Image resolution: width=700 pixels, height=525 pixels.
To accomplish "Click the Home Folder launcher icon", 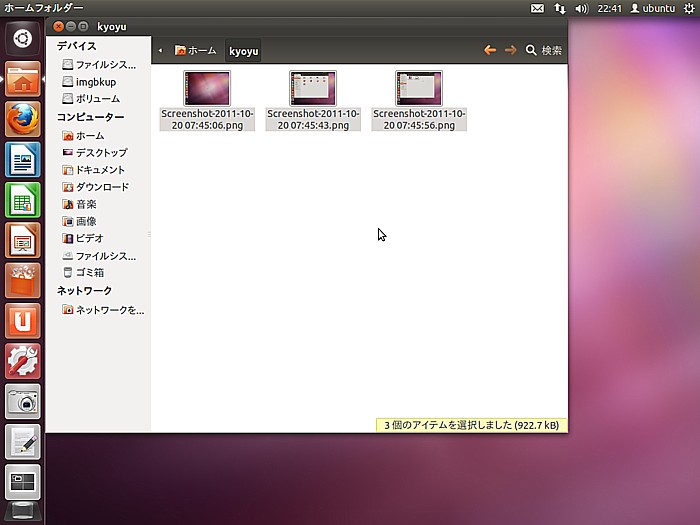I will pos(22,79).
